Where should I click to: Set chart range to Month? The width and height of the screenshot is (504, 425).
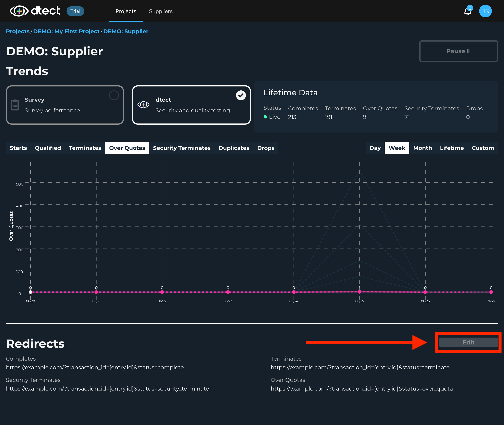pyautogui.click(x=422, y=148)
